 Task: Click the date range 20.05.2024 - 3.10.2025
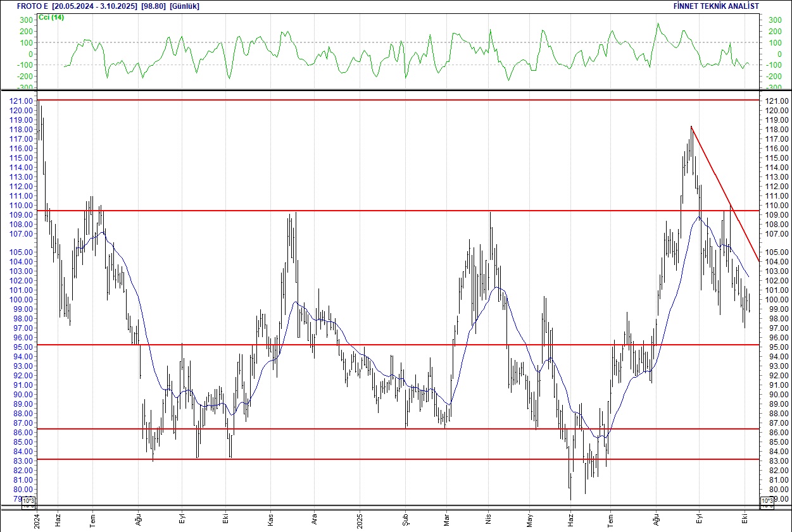(x=95, y=6)
